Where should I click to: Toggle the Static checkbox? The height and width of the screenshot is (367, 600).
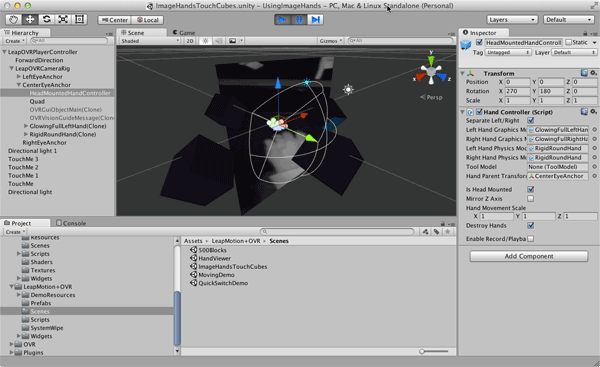pos(569,42)
